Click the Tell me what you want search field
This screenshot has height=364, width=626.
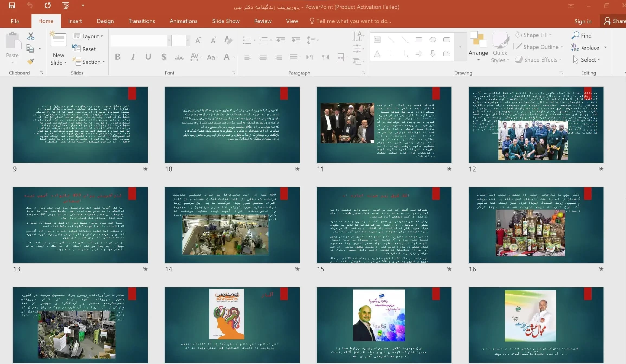pyautogui.click(x=350, y=21)
